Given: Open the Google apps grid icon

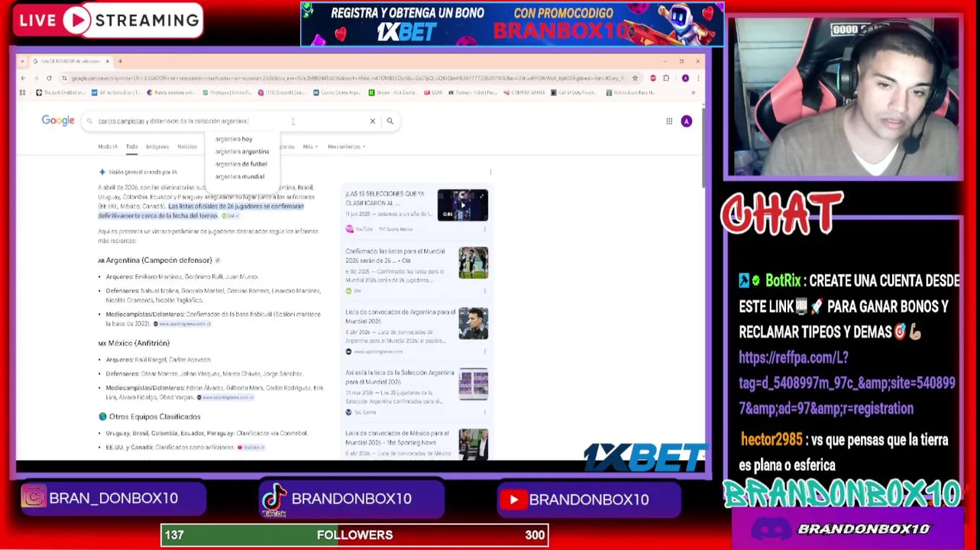Looking at the screenshot, I should click(669, 121).
